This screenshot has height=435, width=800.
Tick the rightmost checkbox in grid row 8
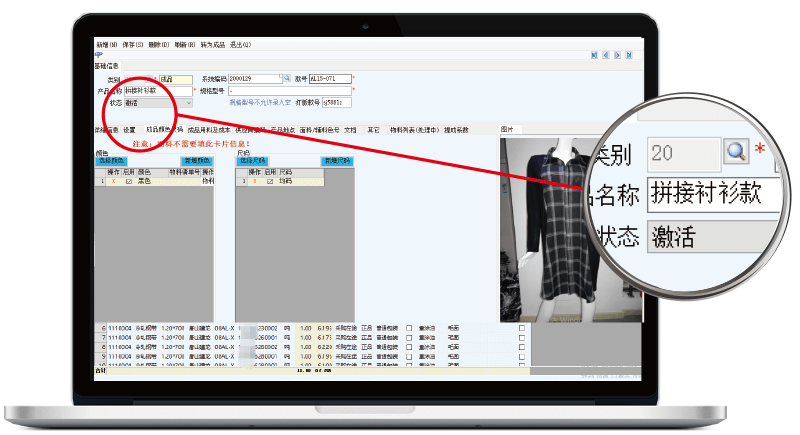pyautogui.click(x=521, y=347)
